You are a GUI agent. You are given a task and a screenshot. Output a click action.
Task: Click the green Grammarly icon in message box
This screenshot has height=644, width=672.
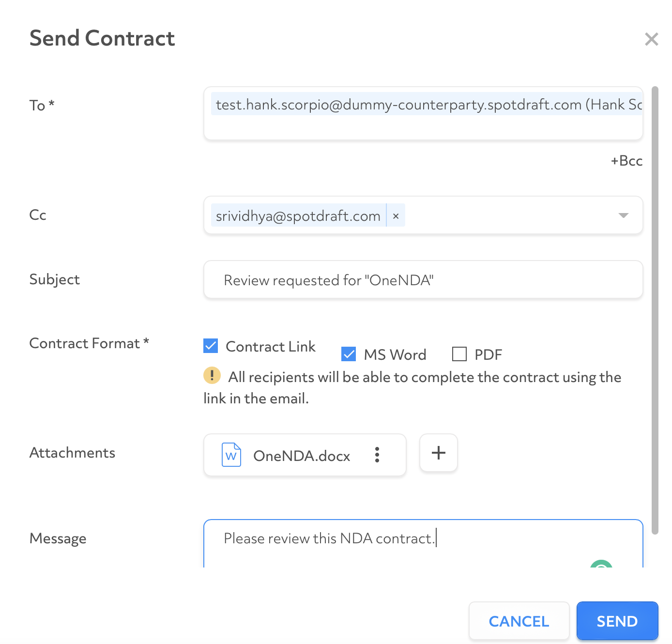point(601,564)
